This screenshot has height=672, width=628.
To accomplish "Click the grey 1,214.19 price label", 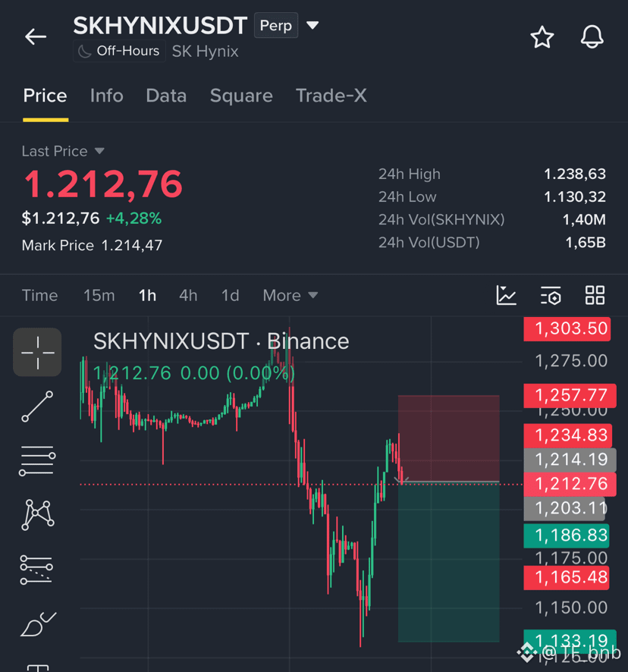I will 570,460.
